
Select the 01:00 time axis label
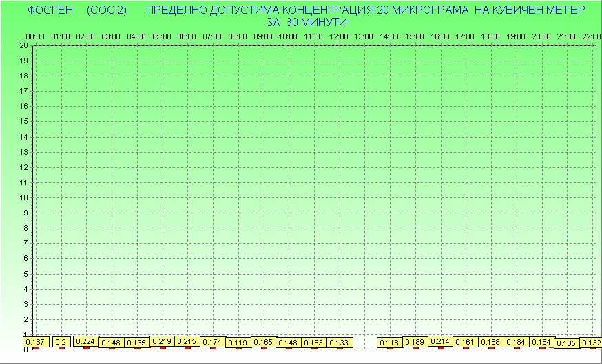61,37
